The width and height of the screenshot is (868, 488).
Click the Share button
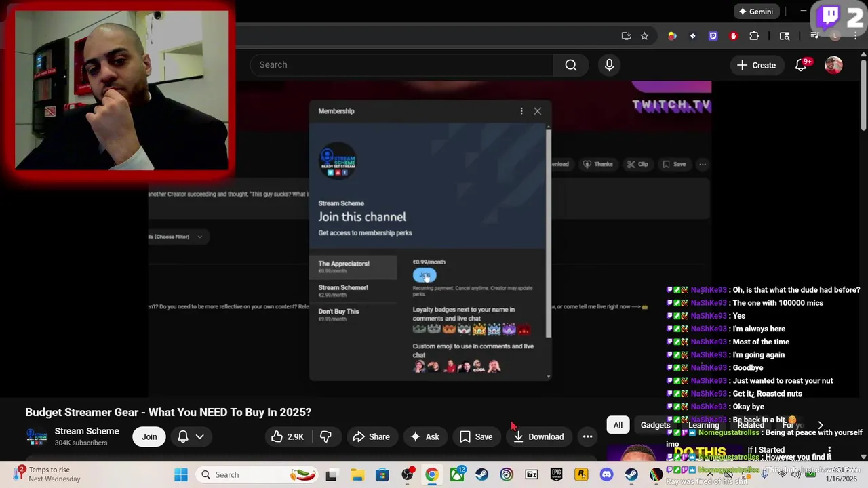pos(372,436)
